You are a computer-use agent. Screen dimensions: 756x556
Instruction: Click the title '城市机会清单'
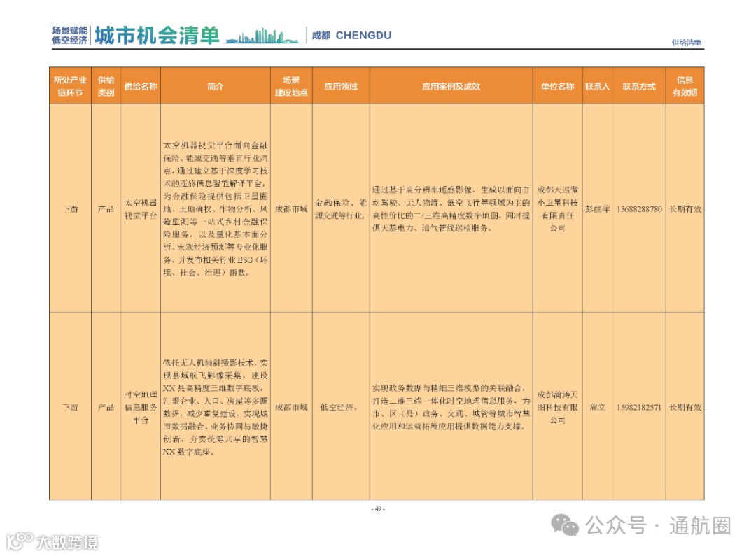click(x=157, y=36)
